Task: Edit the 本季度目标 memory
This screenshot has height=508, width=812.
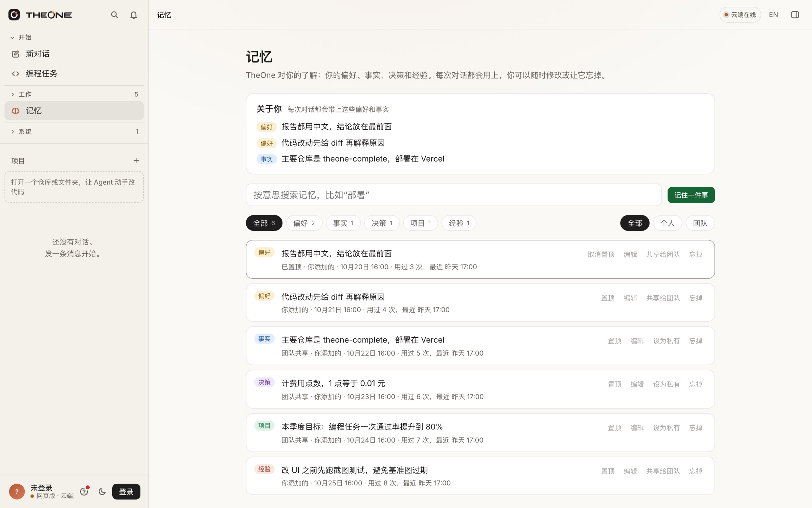Action: (637, 428)
